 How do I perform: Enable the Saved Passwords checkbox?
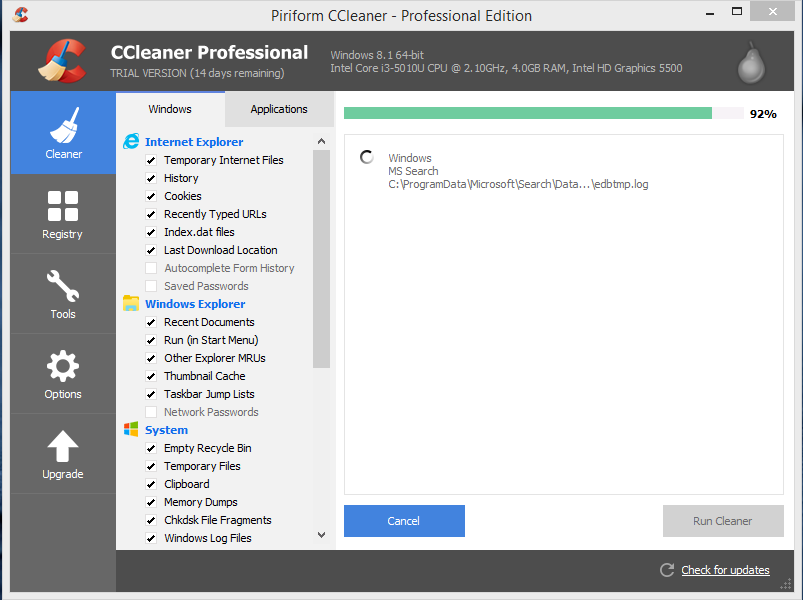(x=151, y=286)
